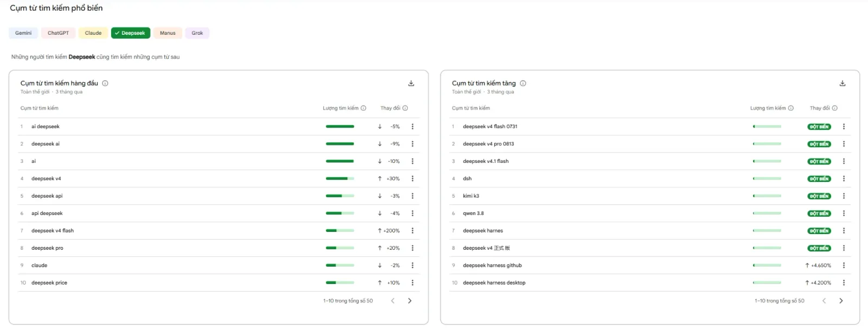Download the rising search terms table
This screenshot has width=868, height=334.
pos(843,83)
